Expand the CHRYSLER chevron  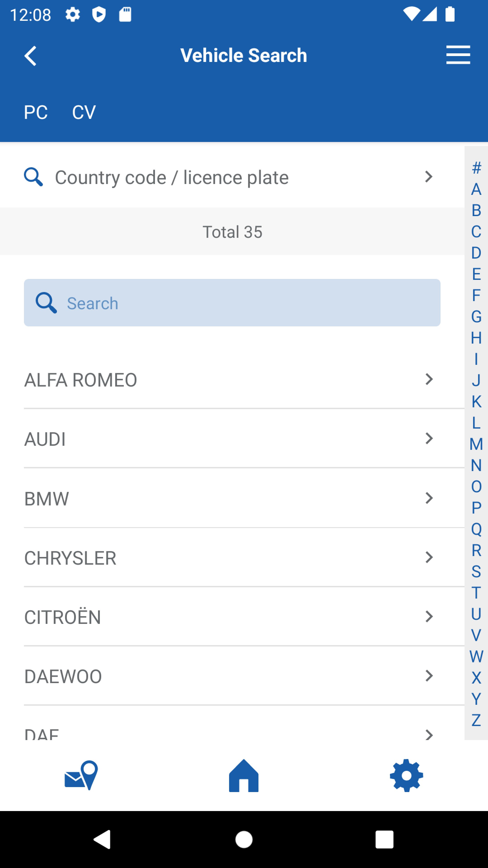click(429, 557)
